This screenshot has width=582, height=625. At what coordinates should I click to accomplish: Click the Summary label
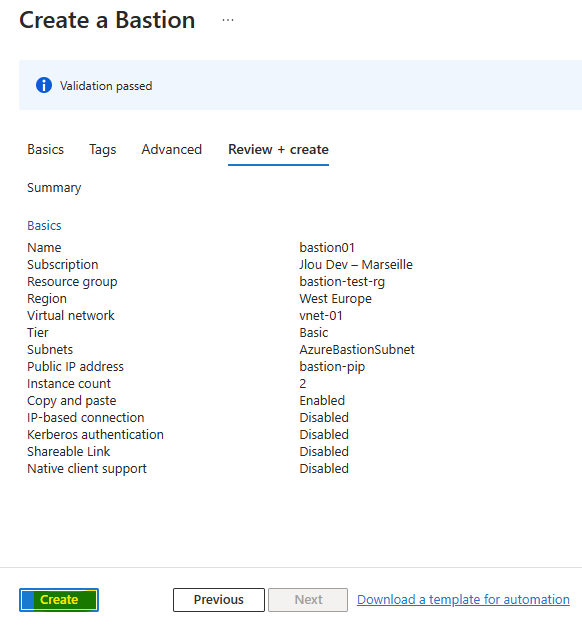coord(54,188)
